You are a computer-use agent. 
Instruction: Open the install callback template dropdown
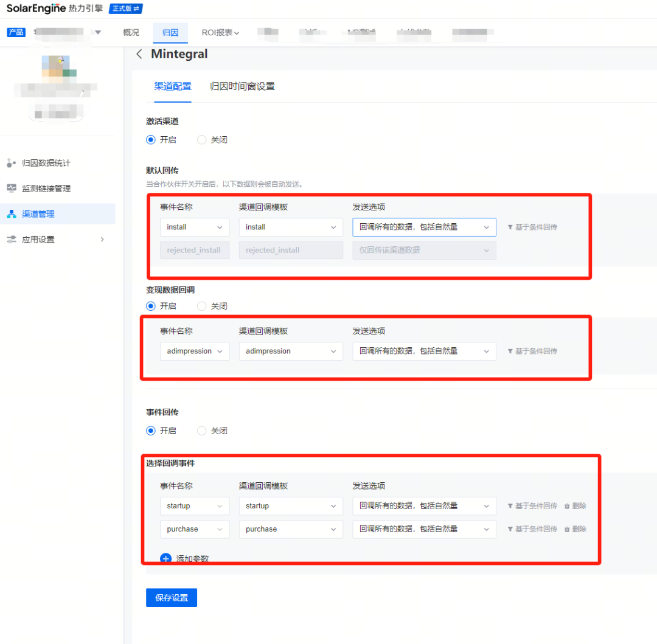coord(291,227)
